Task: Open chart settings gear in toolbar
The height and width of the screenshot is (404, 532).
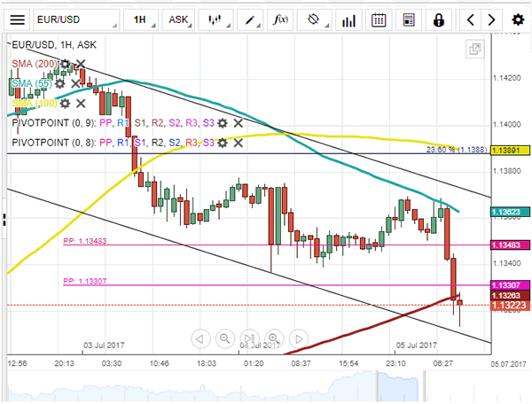Action: coord(518,20)
